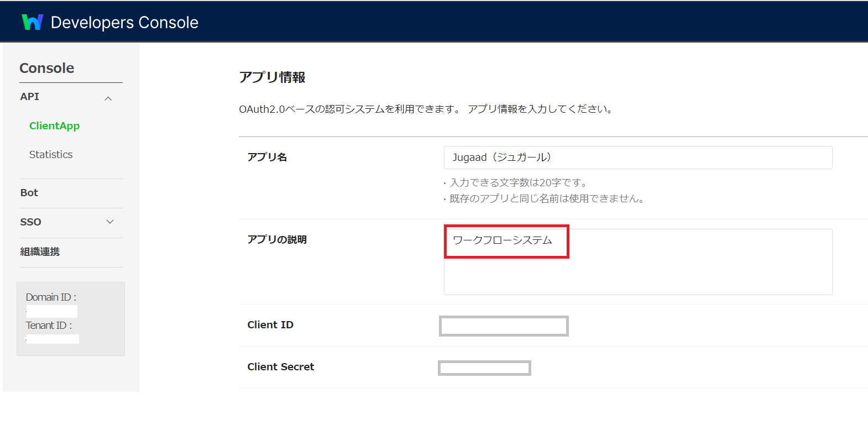Go to the Bot menu item
Viewport: 868px width, 446px height.
click(29, 193)
